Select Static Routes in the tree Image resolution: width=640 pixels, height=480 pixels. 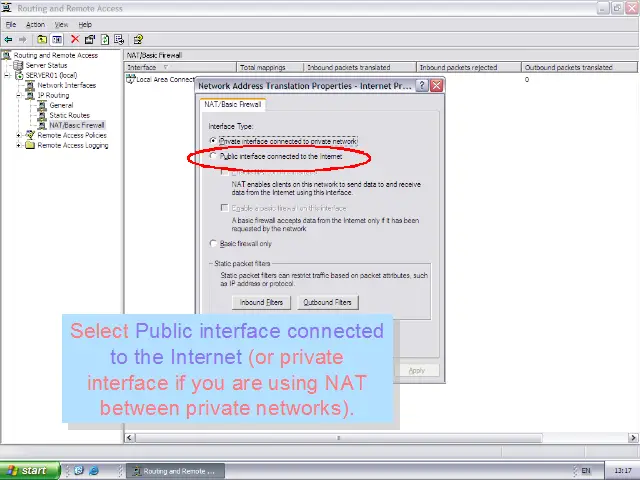click(69, 115)
